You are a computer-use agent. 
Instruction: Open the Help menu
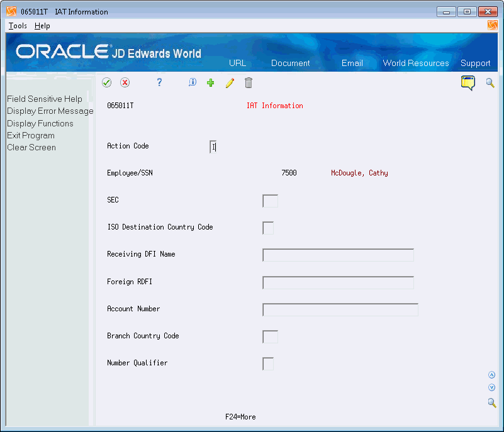click(x=42, y=26)
